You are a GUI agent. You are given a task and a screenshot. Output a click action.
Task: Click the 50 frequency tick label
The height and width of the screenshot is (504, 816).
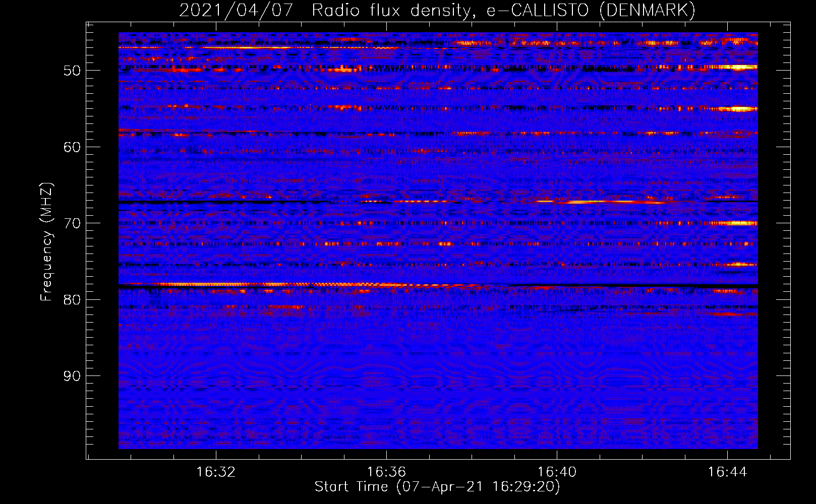point(72,71)
